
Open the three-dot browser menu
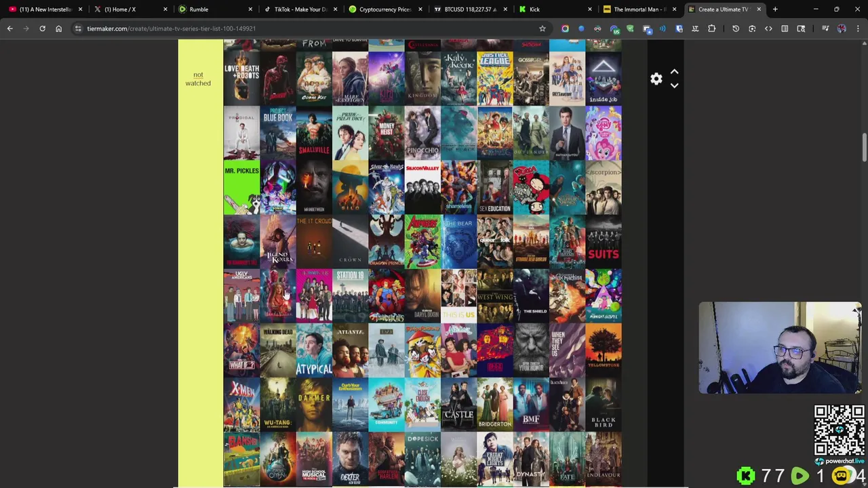click(x=858, y=28)
